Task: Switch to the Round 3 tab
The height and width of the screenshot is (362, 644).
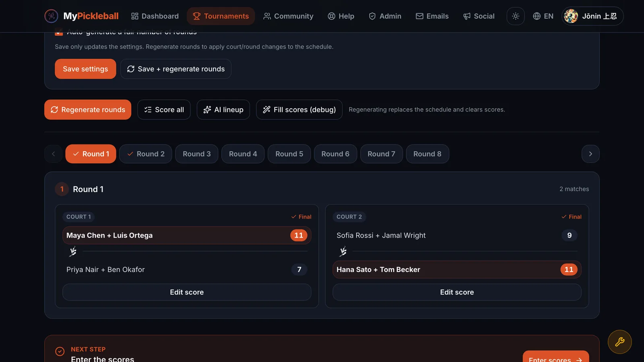Action: pos(197,154)
